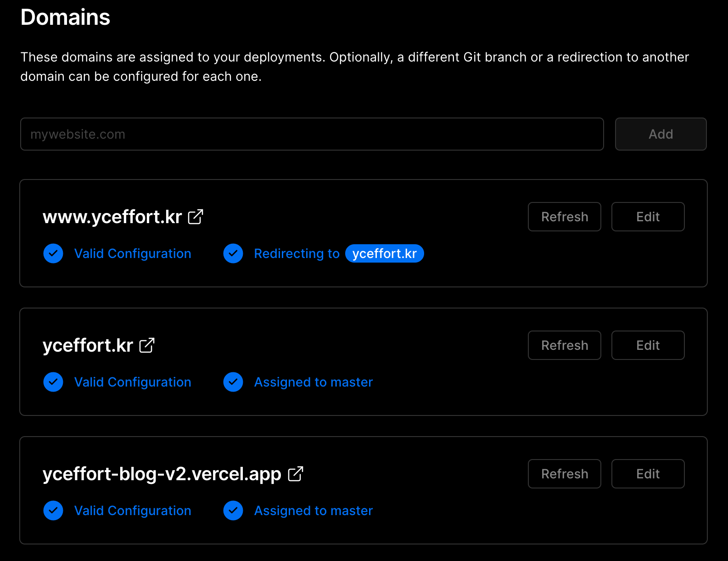This screenshot has width=728, height=561.
Task: Edit the www.yceffort.kr domain
Action: [648, 217]
